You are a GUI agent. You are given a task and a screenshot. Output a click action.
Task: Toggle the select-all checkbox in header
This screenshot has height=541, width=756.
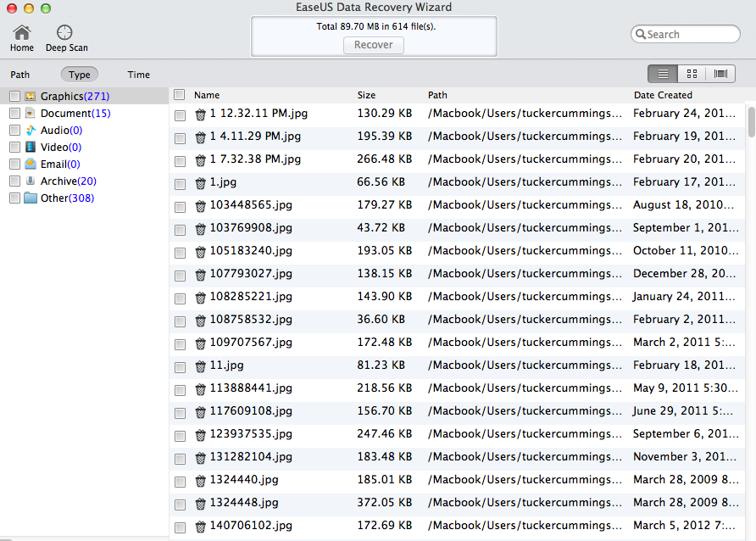click(x=180, y=94)
